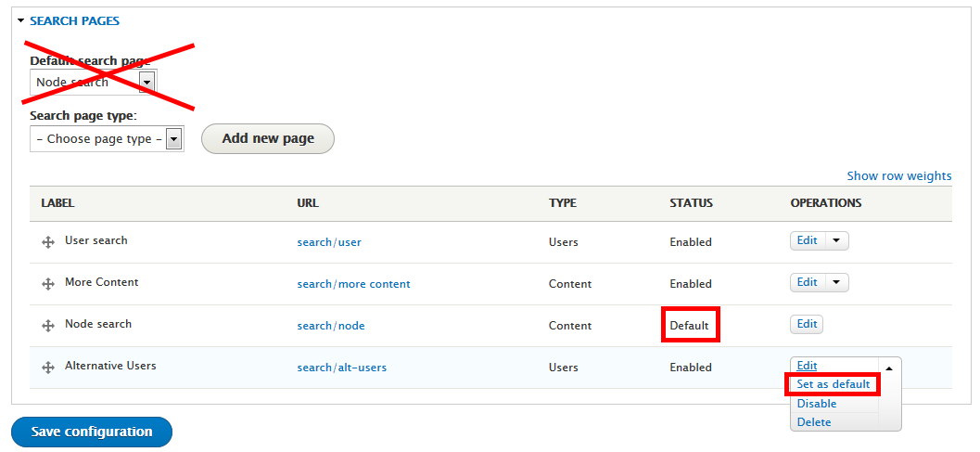Screen dimensions: 980x452
Task: Select Disable from the operations menu
Action: point(816,404)
